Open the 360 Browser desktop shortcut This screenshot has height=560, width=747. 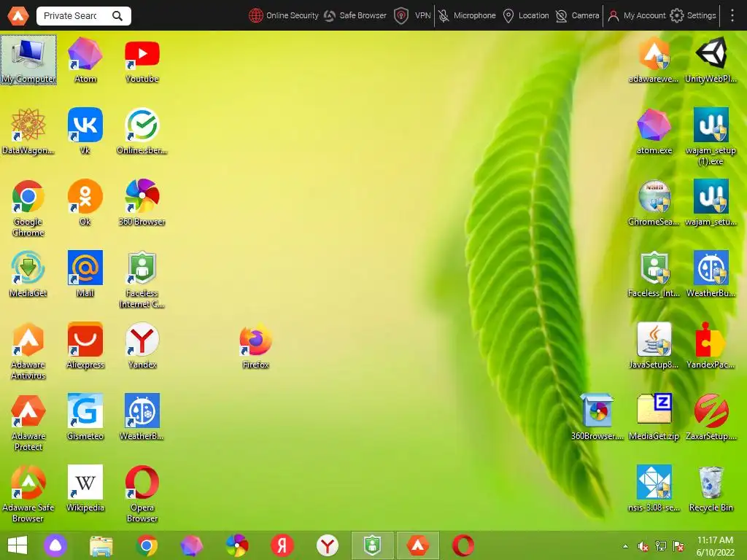click(x=142, y=203)
